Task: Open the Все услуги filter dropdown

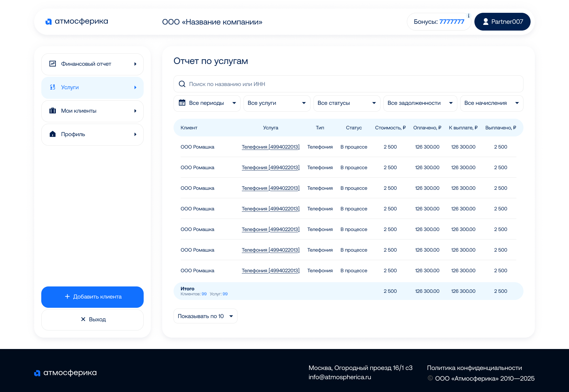Action: tap(277, 103)
